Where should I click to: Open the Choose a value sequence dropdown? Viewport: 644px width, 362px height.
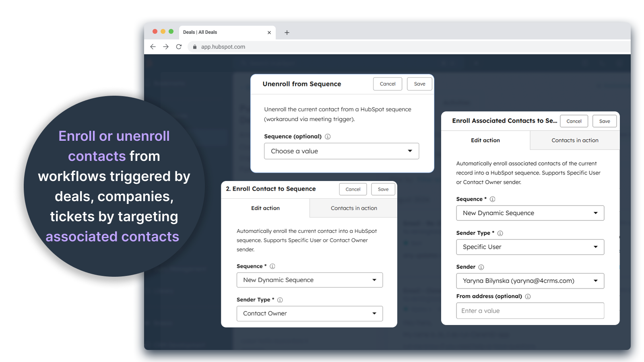[341, 151]
